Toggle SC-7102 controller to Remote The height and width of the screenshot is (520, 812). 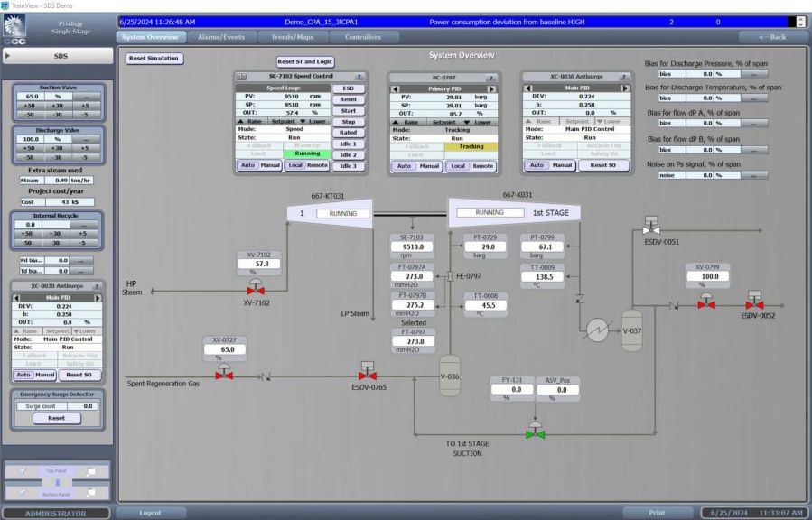click(317, 165)
